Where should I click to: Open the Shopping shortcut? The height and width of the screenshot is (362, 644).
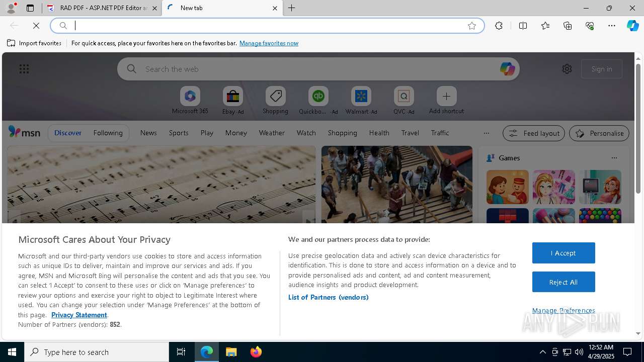click(x=275, y=101)
